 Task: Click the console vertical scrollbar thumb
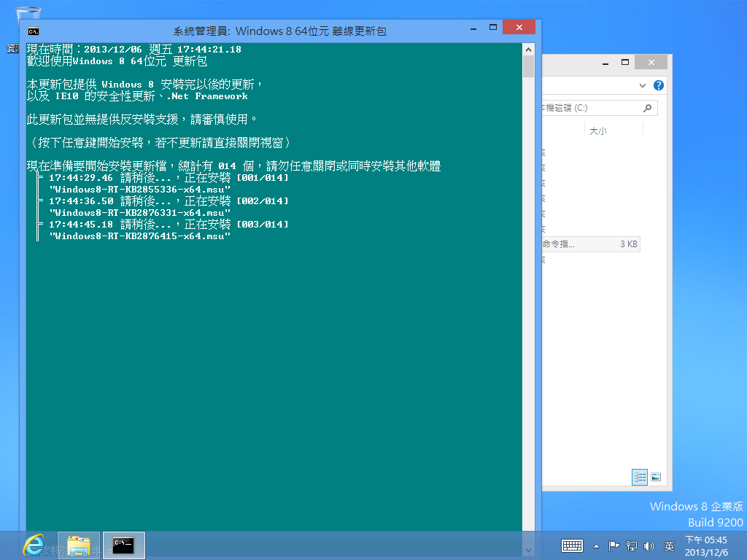pyautogui.click(x=528, y=66)
